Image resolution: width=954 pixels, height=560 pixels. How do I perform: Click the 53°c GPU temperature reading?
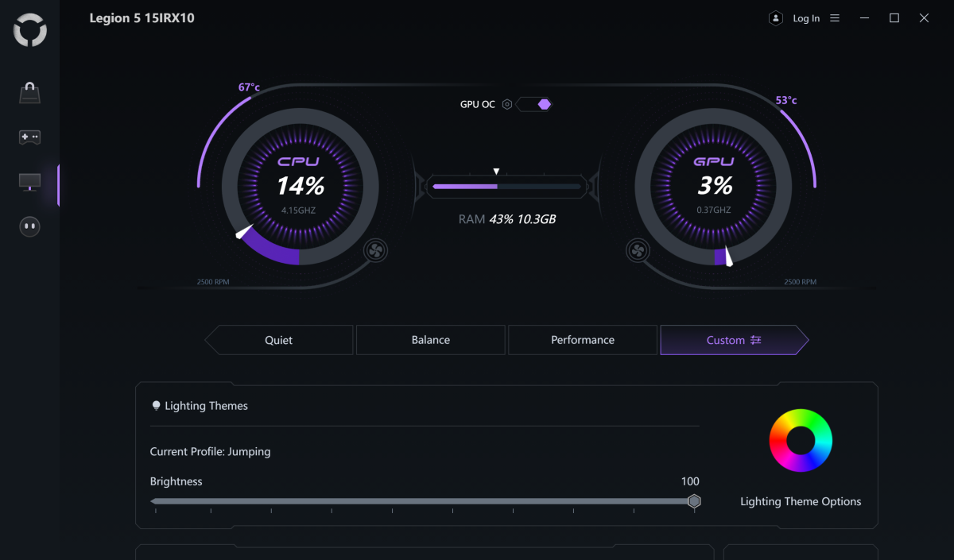[x=786, y=100]
